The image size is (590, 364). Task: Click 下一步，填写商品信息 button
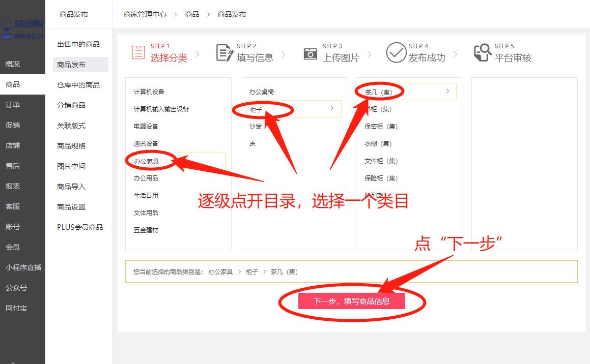point(351,301)
